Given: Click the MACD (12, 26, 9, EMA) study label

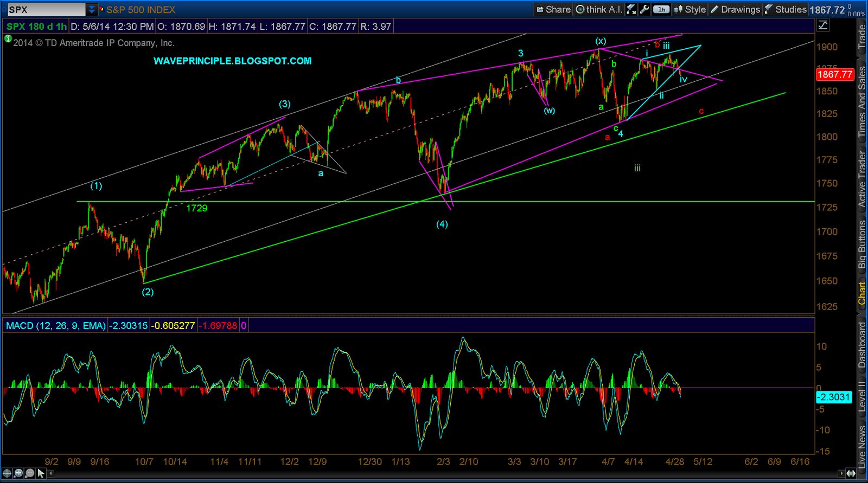Looking at the screenshot, I should [56, 326].
